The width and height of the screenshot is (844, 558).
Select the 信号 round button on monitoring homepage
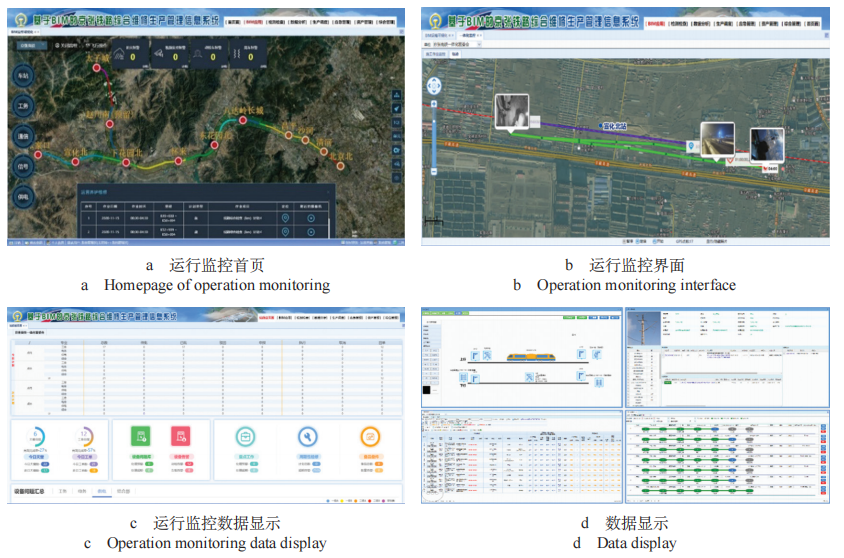click(23, 166)
